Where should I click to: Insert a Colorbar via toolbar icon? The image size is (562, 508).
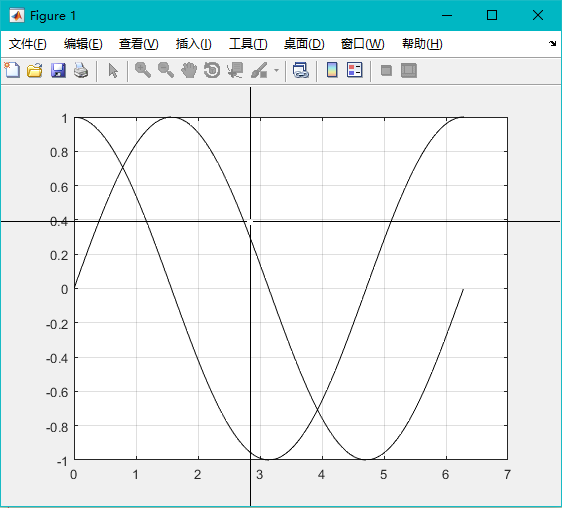[x=332, y=70]
